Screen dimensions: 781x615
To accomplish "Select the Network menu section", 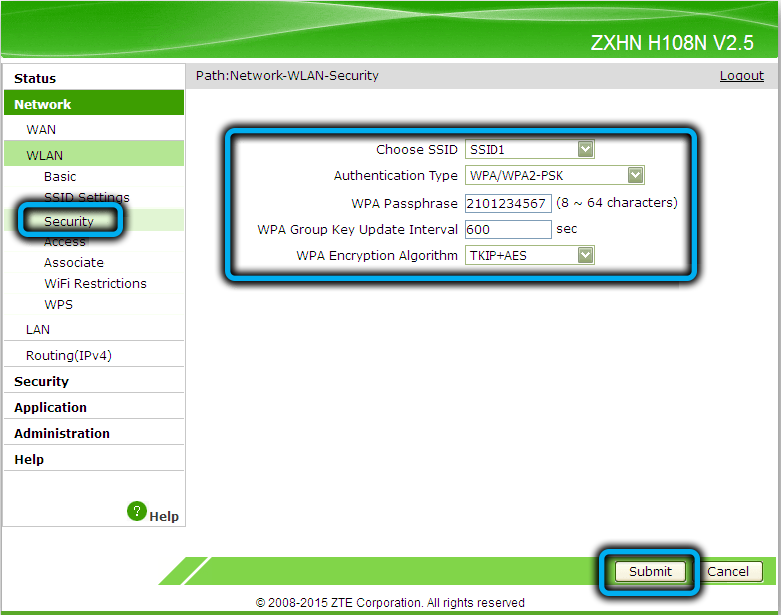I will pos(43,104).
